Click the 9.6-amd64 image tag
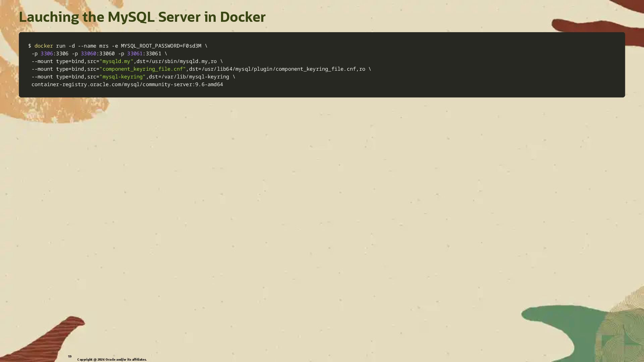Viewport: 644px width, 362px height. coord(209,84)
